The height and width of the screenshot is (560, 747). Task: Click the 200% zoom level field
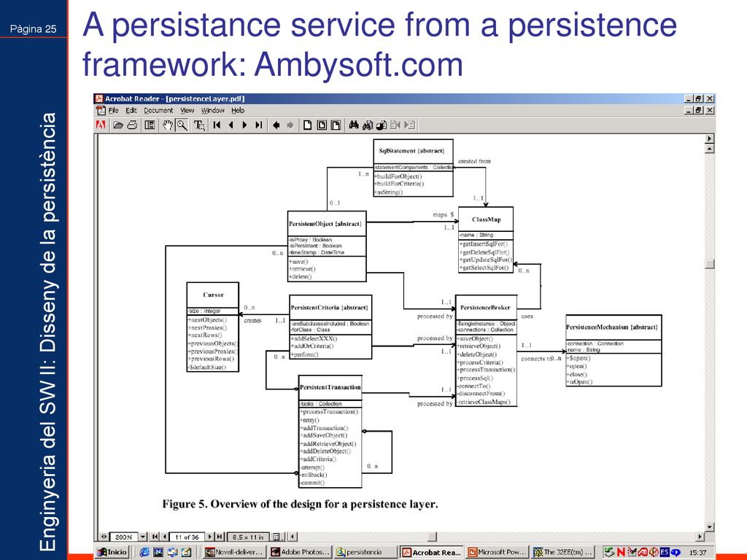[x=123, y=537]
